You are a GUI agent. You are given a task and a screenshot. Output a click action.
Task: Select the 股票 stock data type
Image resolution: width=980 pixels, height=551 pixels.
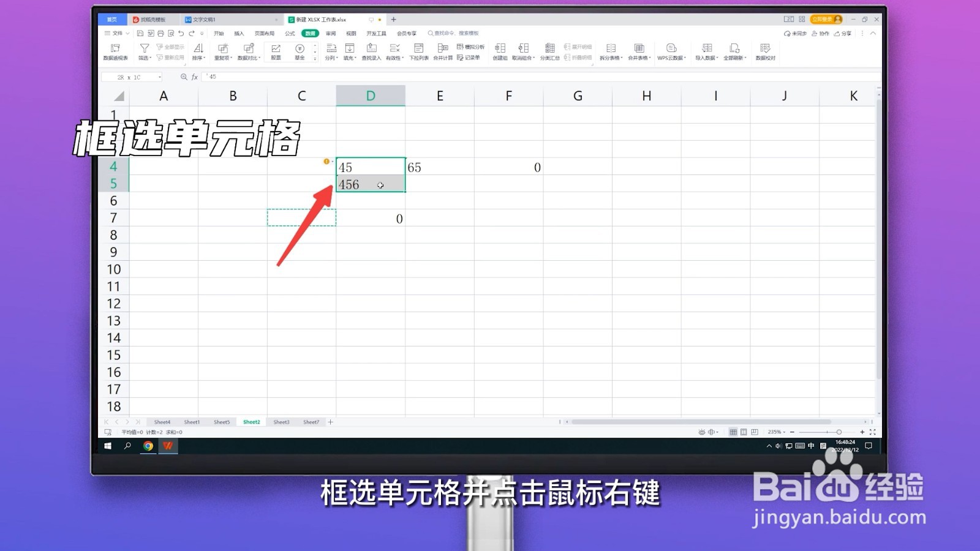point(276,51)
